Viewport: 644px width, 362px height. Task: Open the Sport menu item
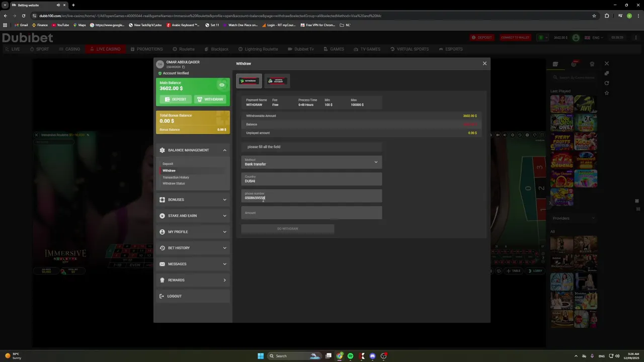39,49
